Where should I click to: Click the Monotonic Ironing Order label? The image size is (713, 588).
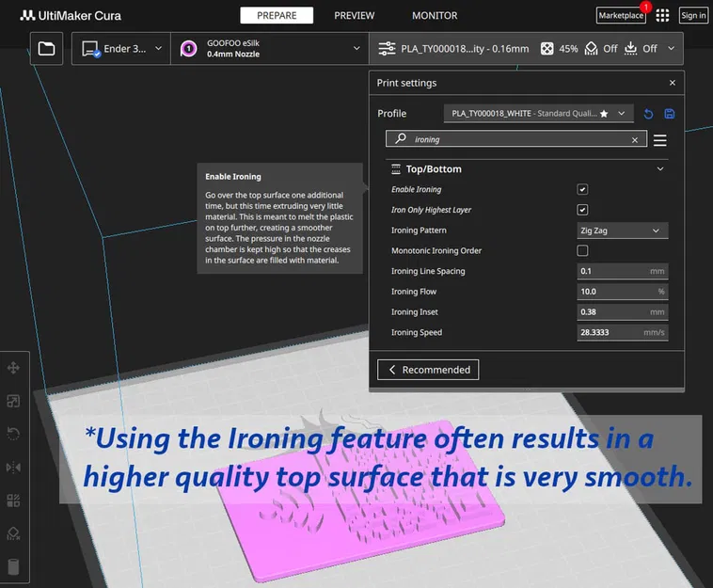point(436,251)
